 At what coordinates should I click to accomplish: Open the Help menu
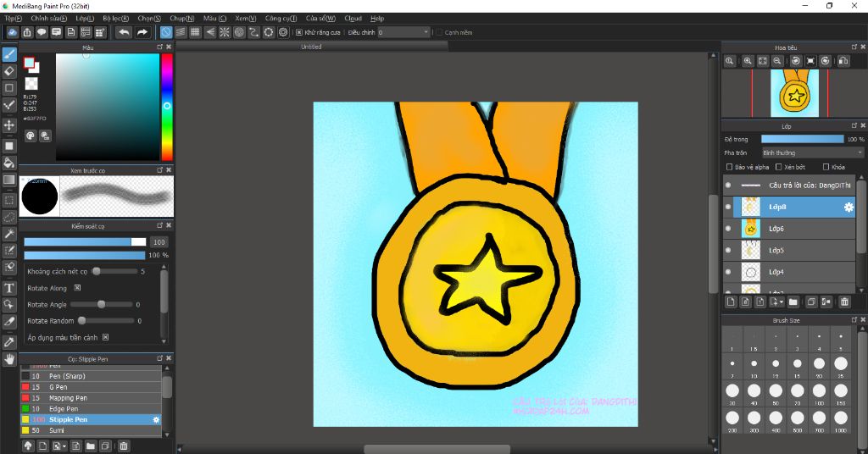[x=377, y=19]
